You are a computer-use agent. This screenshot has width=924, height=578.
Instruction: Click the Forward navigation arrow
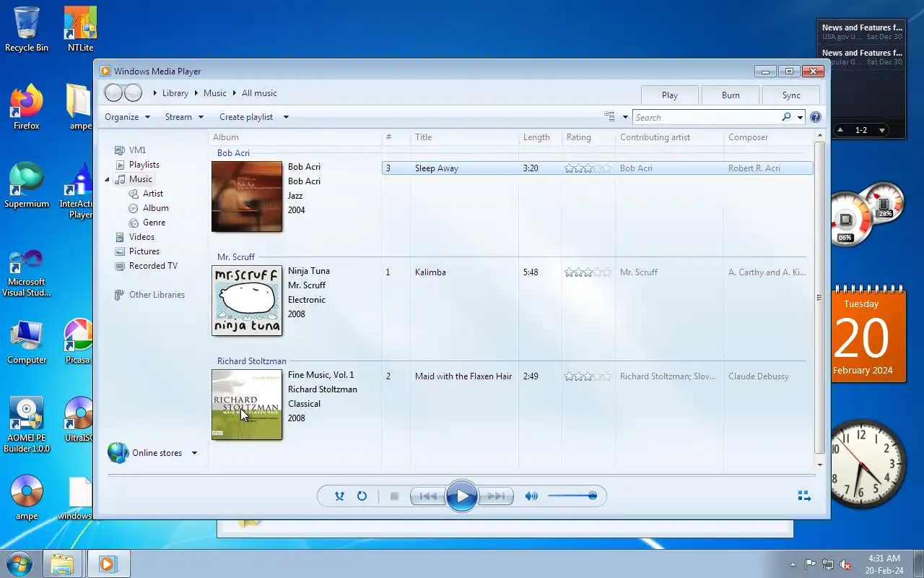(133, 92)
